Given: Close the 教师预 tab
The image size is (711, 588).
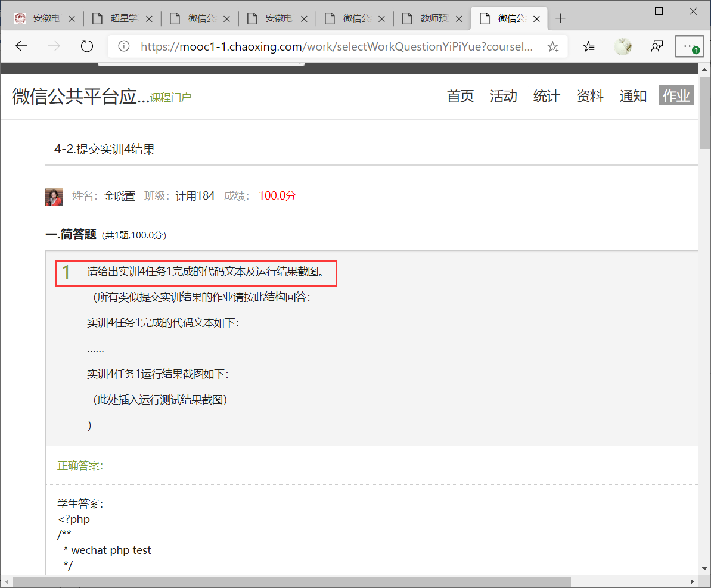Looking at the screenshot, I should pos(459,19).
